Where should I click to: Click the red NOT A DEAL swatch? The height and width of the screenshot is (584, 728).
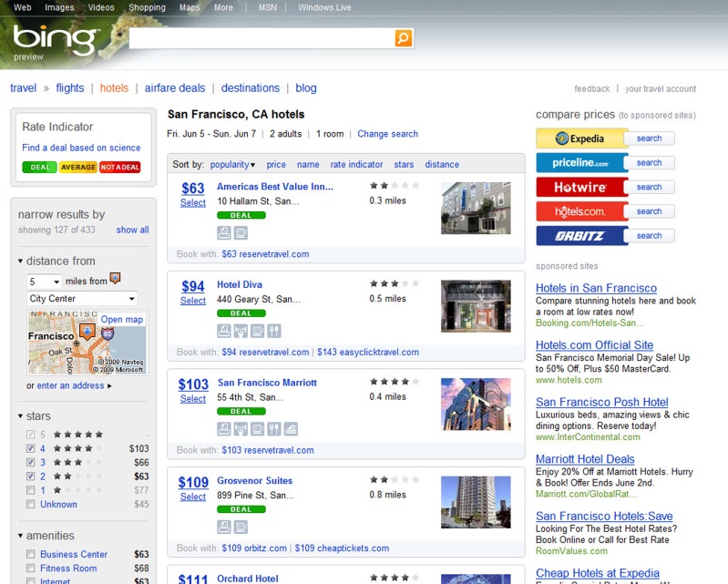tap(119, 167)
